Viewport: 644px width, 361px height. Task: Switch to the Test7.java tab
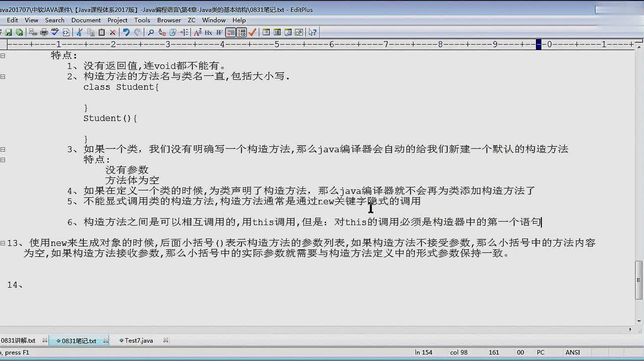click(x=139, y=341)
